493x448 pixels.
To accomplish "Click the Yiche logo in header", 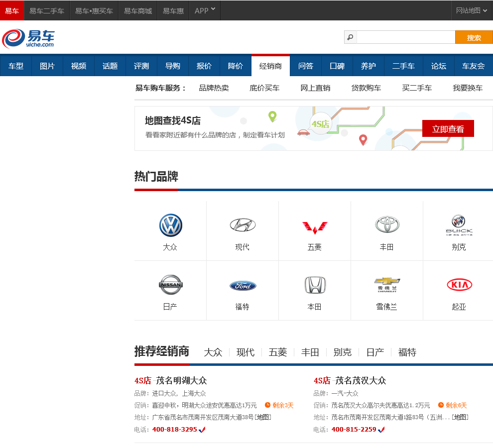I will coord(28,38).
